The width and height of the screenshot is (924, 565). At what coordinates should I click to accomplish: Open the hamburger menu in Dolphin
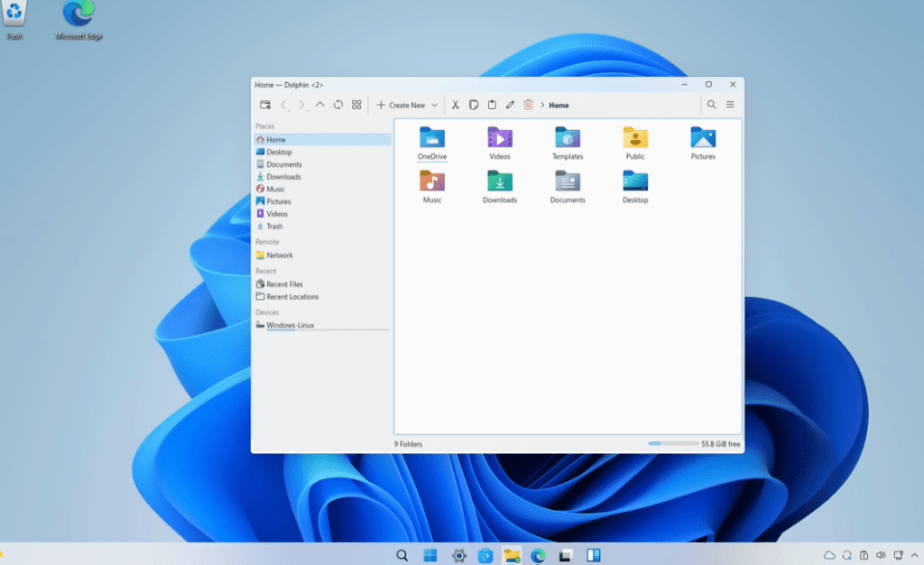pyautogui.click(x=730, y=105)
